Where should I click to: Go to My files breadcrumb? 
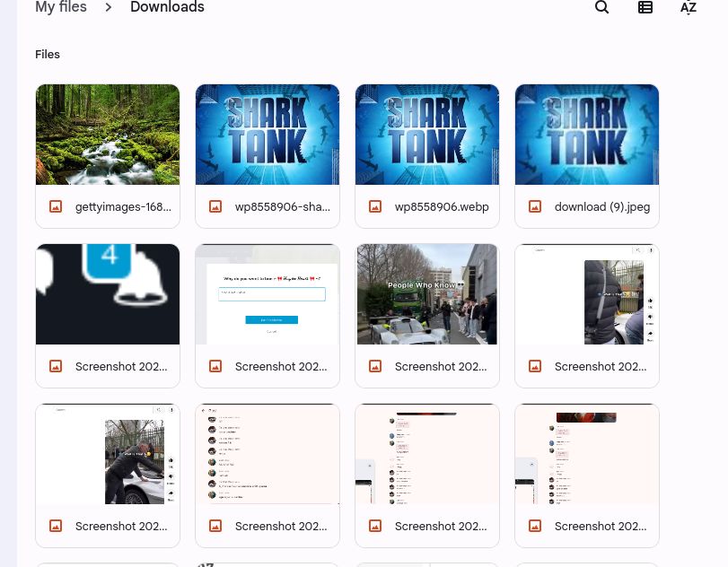(61, 7)
